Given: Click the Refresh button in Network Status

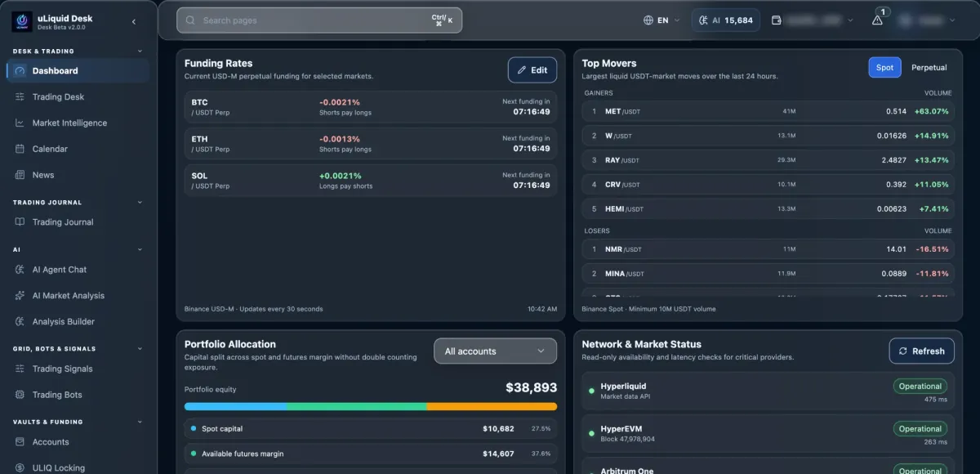Looking at the screenshot, I should pos(921,351).
